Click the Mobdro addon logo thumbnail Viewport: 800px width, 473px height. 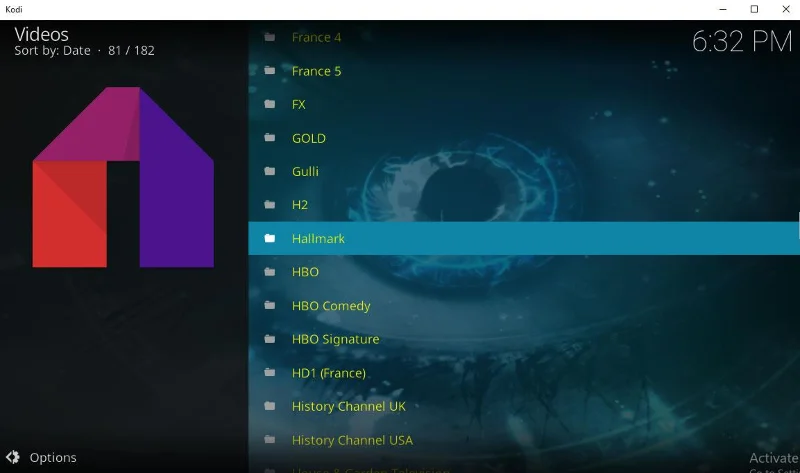coord(123,177)
